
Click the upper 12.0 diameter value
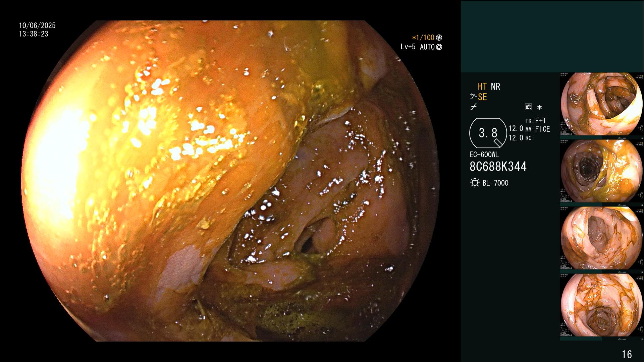click(516, 129)
